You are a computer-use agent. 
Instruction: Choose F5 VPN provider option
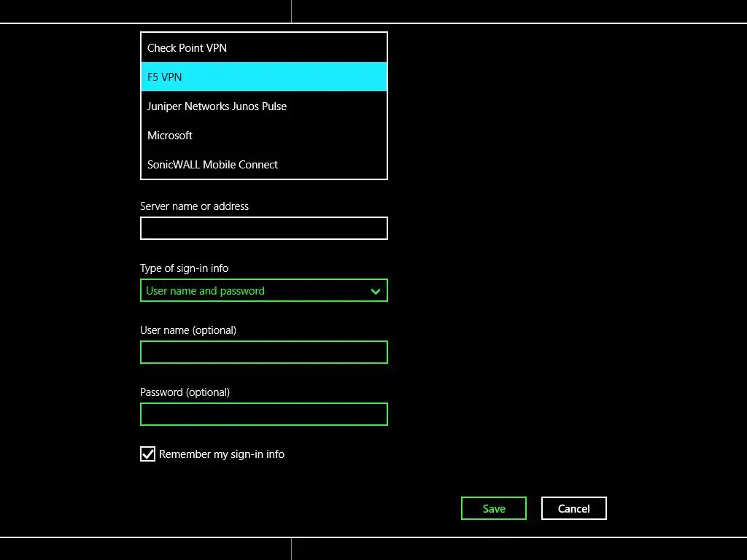[264, 77]
